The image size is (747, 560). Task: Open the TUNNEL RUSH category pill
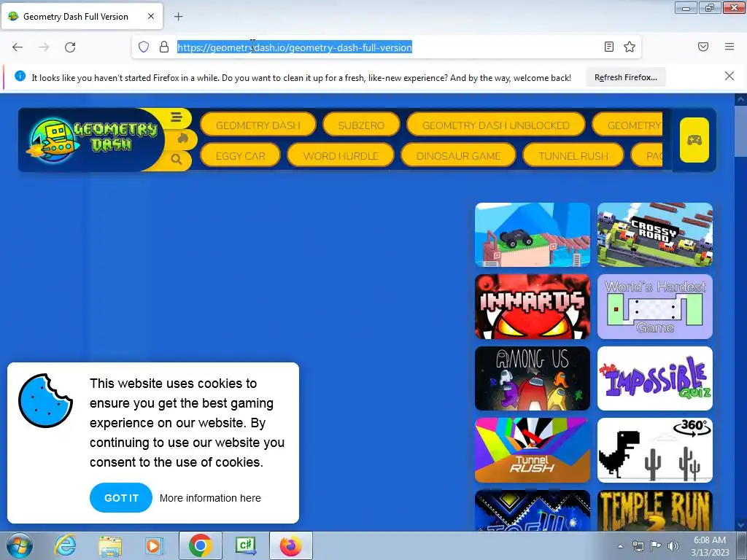coord(573,156)
